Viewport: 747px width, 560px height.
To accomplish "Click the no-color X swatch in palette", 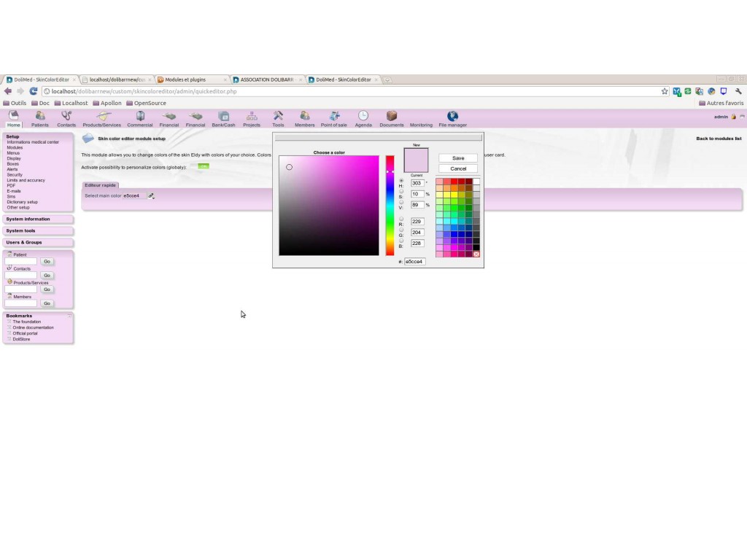I will 476,254.
